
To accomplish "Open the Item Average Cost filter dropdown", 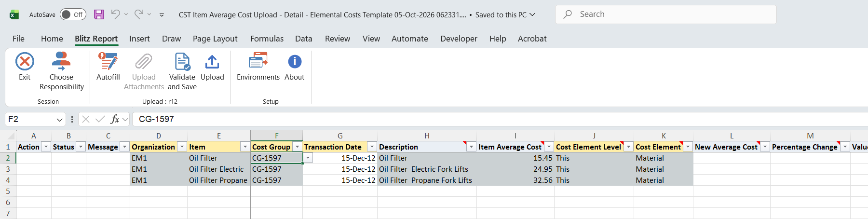I will click(549, 147).
